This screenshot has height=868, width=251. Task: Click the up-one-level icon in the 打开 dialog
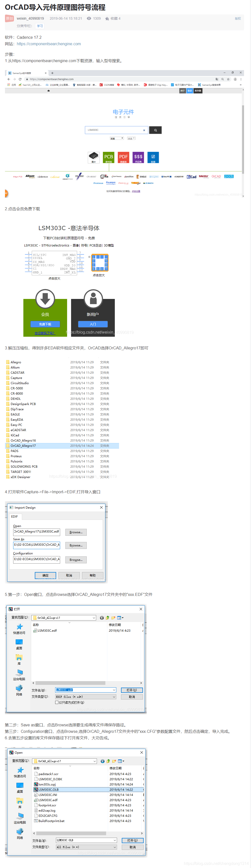point(107,618)
